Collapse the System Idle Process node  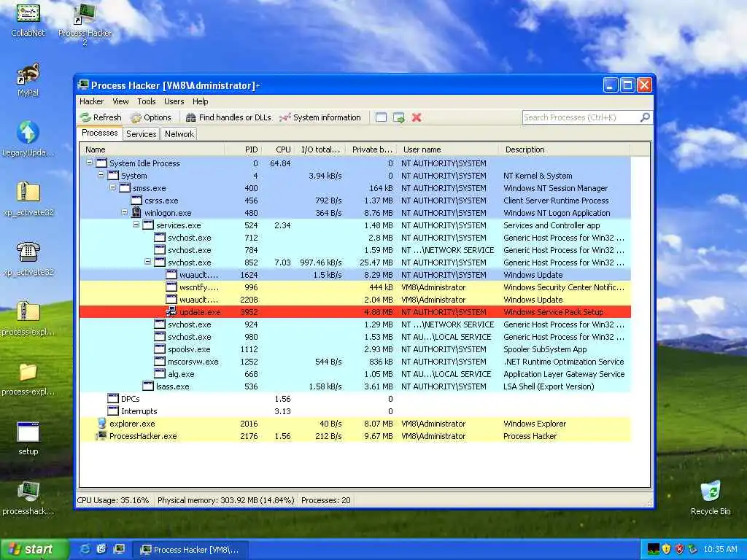tap(89, 163)
